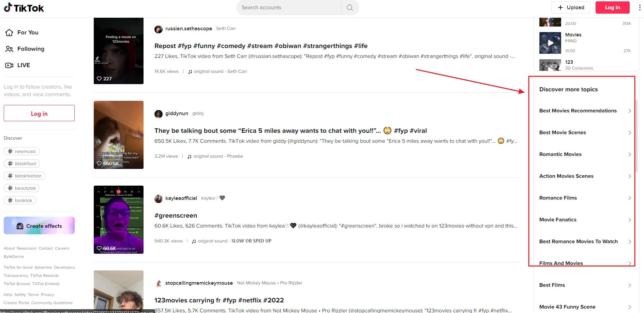Click the kayleaofficial username

(181, 198)
